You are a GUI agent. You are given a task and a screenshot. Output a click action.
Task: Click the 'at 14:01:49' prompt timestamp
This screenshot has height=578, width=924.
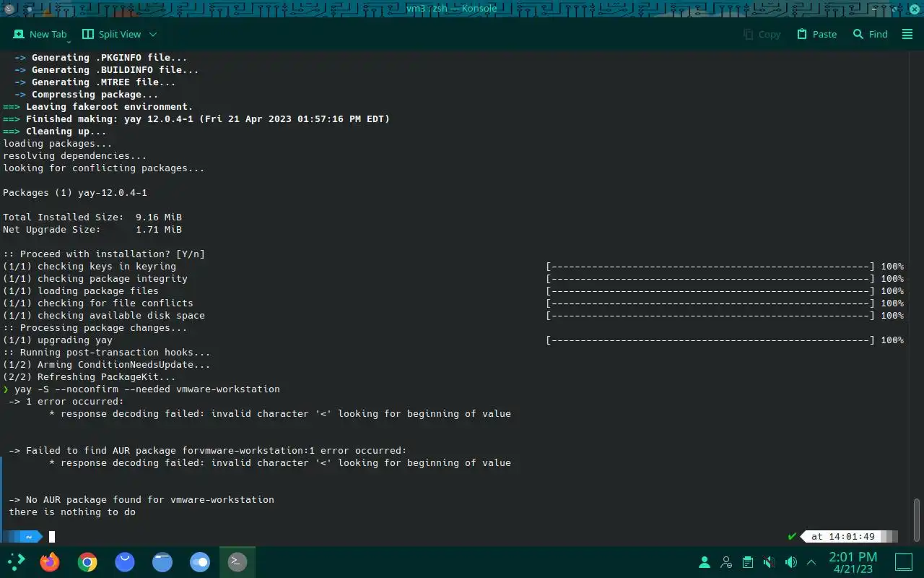point(842,537)
